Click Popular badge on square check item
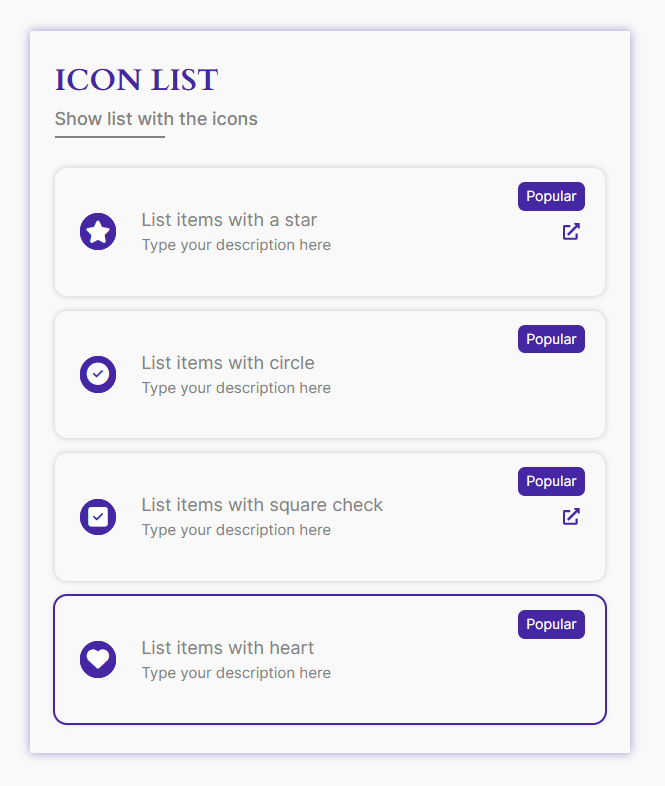 pos(551,481)
